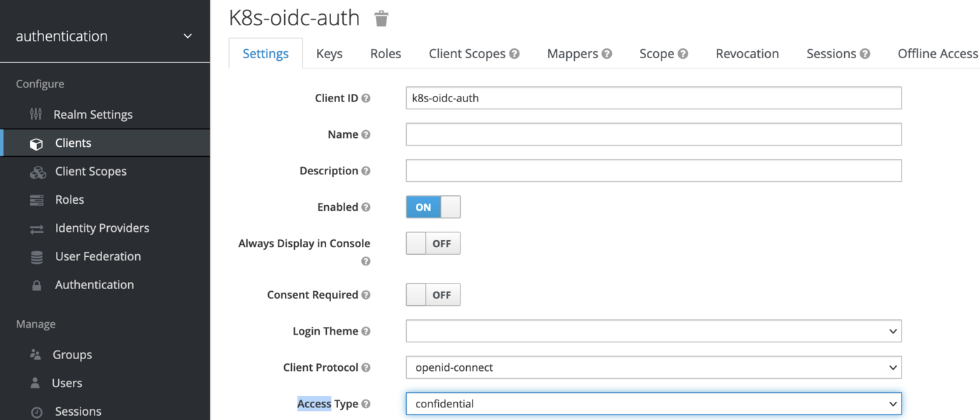Delete the client using the trash icon
Screen dimensions: 980x420
381,18
